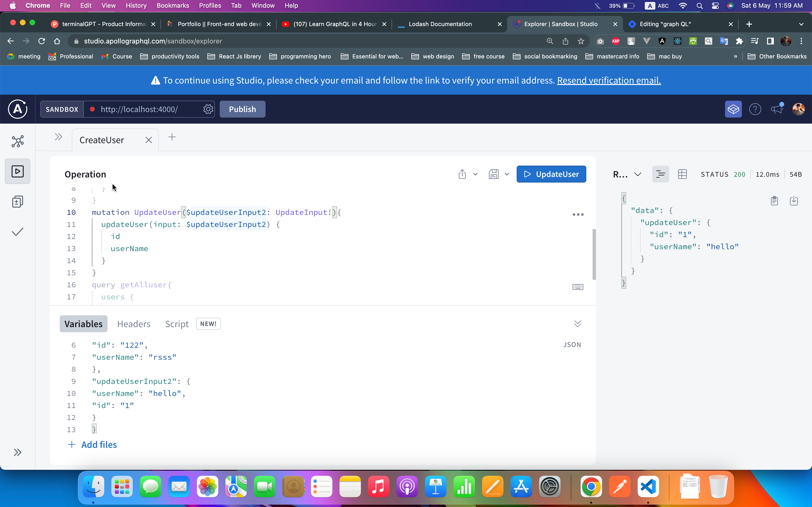Expand the share operation dropdown arrow
The height and width of the screenshot is (507, 812).
[x=475, y=174]
